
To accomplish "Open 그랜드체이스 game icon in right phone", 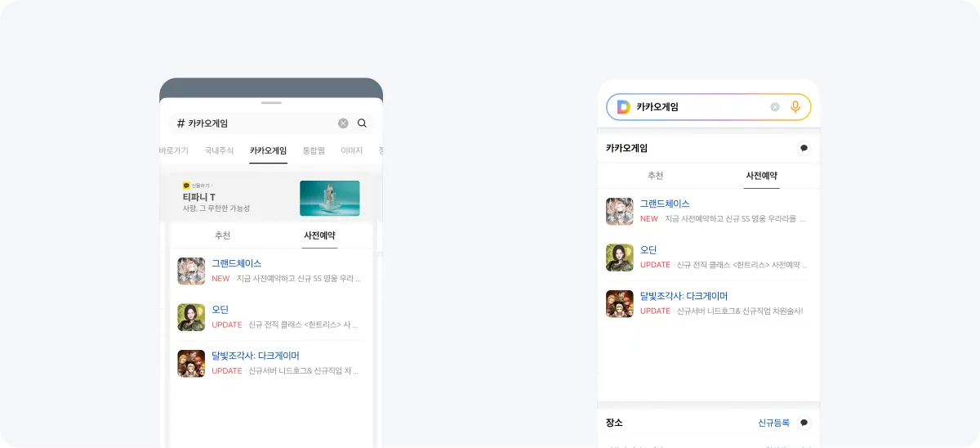I will coord(620,212).
